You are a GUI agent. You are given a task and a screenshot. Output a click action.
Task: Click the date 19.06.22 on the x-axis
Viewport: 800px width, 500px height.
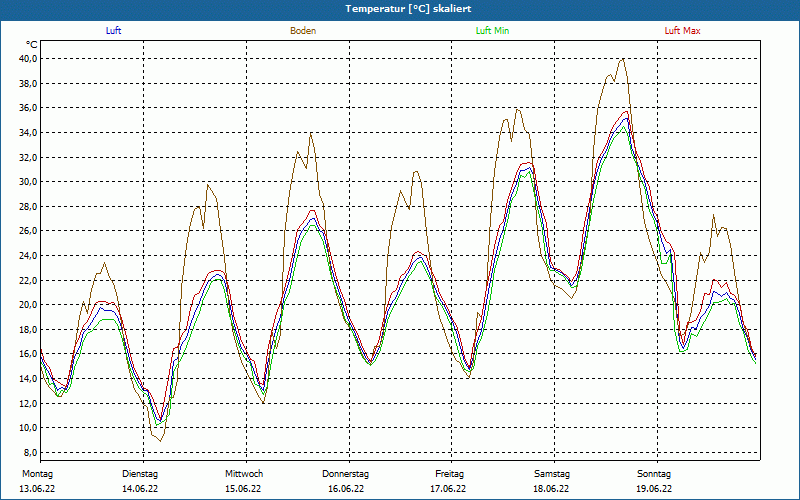coord(654,489)
